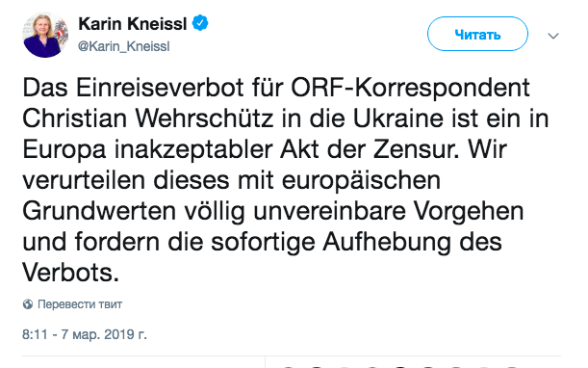588x368 pixels.
Task: Click the word europäischen in the tweet
Action: point(361,181)
